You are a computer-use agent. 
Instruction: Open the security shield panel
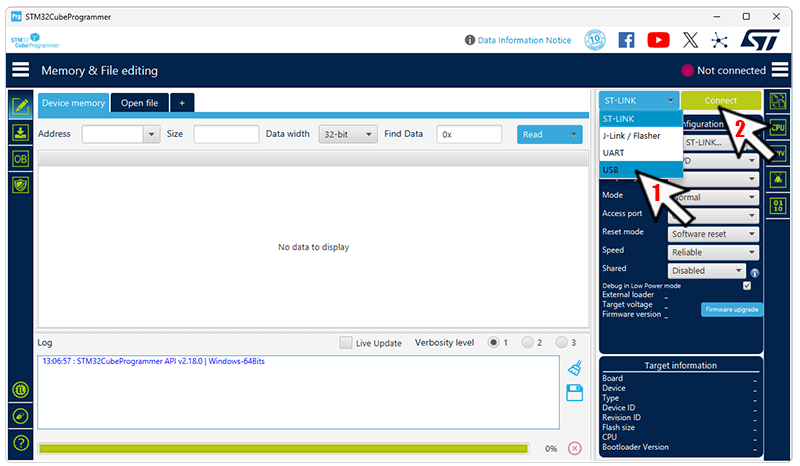20,185
